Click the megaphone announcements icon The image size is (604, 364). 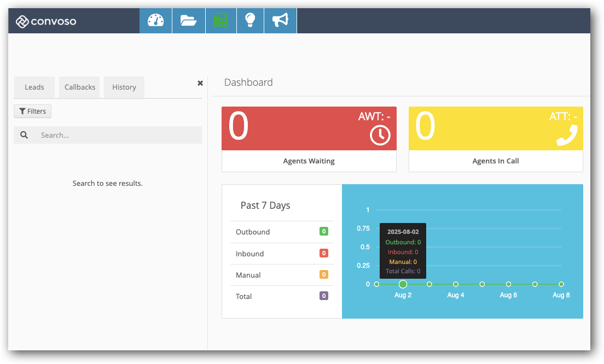tap(280, 21)
